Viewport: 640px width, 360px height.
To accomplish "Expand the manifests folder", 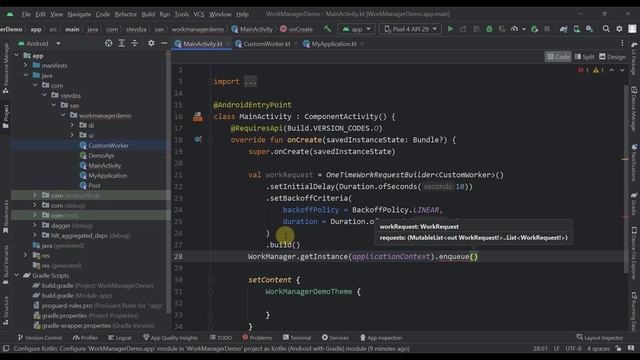I will coord(26,65).
